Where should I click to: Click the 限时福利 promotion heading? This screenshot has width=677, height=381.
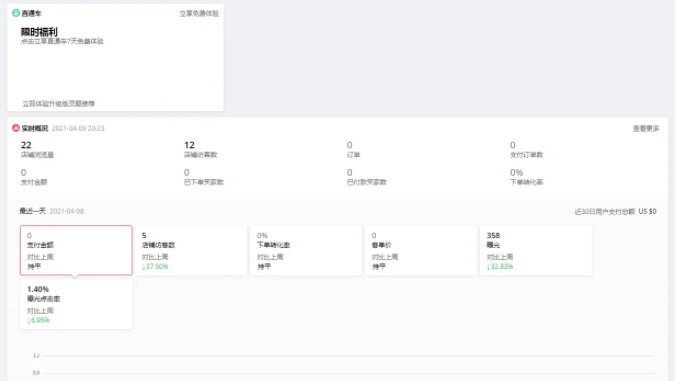[x=39, y=32]
